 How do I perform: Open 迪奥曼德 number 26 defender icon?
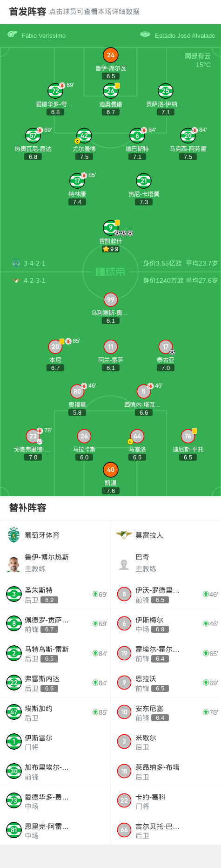point(110,91)
